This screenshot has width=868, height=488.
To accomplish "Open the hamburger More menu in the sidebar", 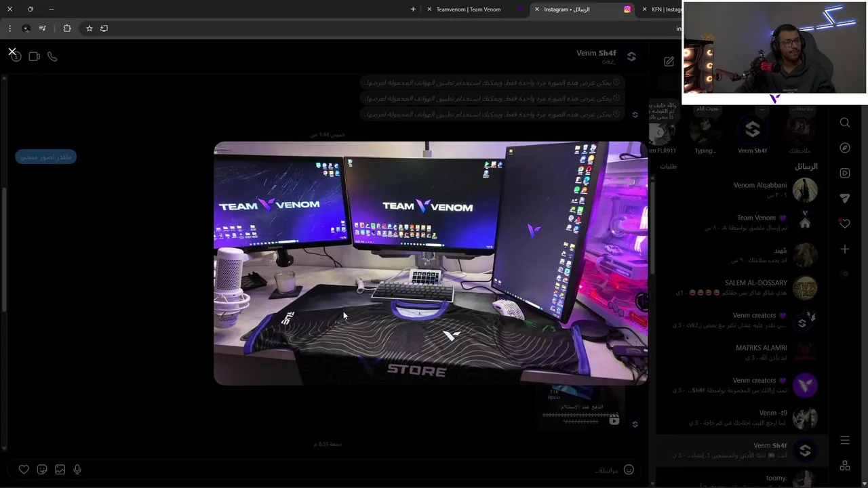I will (845, 441).
